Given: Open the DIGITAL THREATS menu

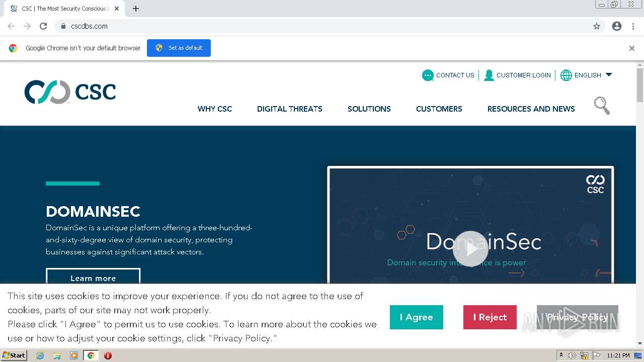Looking at the screenshot, I should pos(290,109).
